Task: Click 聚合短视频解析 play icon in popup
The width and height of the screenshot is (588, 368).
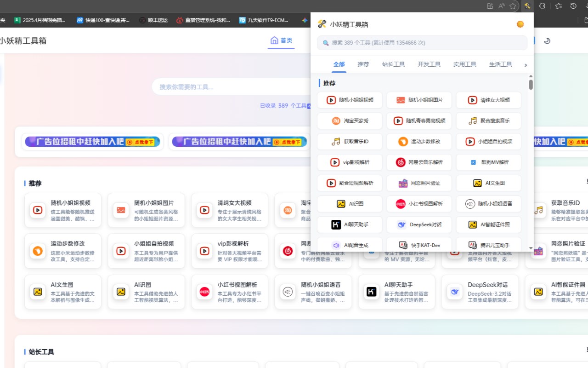Action: [331, 183]
